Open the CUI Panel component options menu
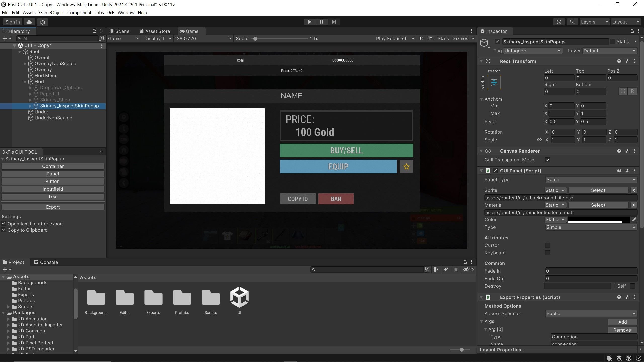The width and height of the screenshot is (644, 362). click(x=634, y=171)
